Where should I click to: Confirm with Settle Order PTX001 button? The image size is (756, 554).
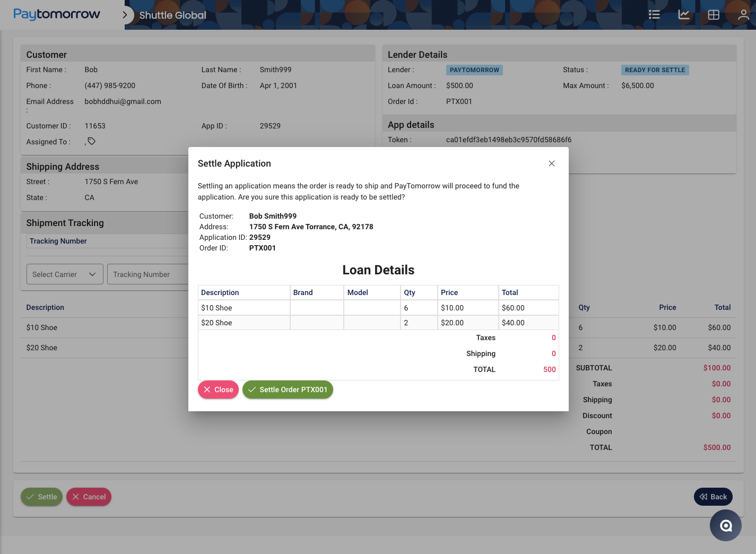(288, 389)
